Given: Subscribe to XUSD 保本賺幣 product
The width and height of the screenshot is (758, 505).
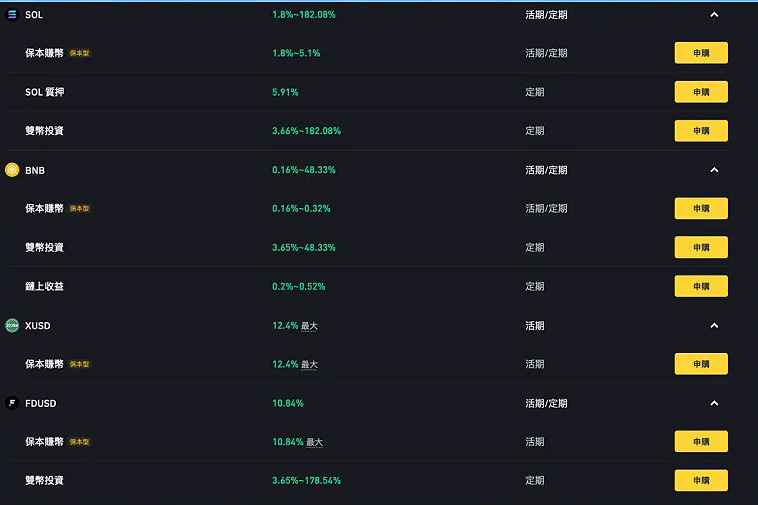Looking at the screenshot, I should 700,364.
